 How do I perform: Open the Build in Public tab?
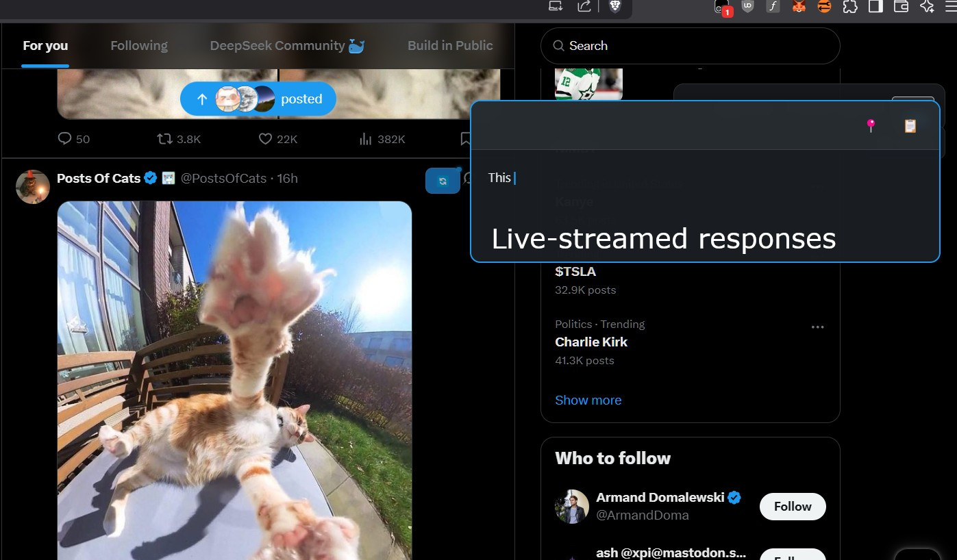pyautogui.click(x=450, y=46)
